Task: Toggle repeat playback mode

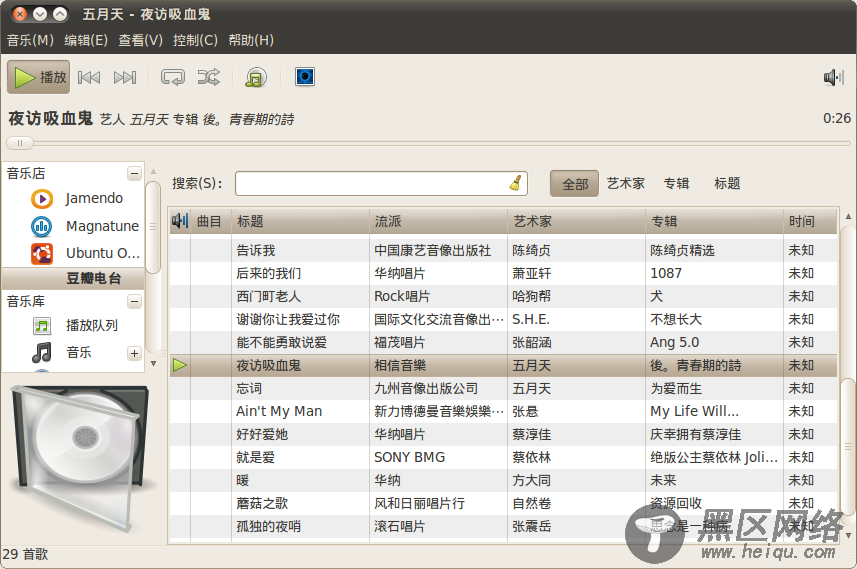Action: pos(173,78)
